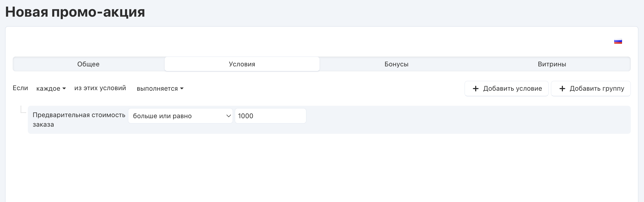This screenshot has width=644, height=202.
Task: Open the каждое dropdown
Action: [51, 89]
